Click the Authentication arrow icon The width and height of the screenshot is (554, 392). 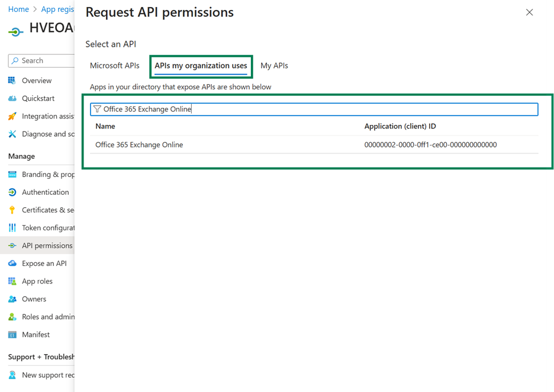pos(12,192)
